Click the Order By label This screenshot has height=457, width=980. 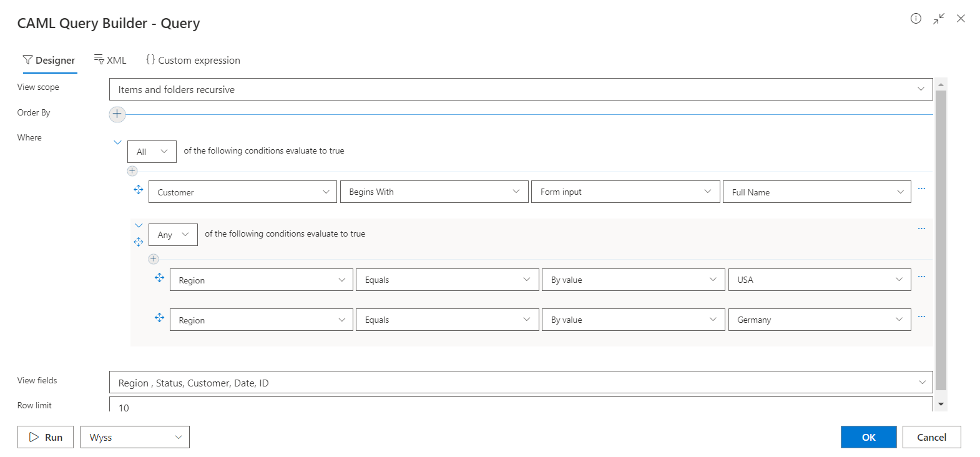[x=34, y=112]
